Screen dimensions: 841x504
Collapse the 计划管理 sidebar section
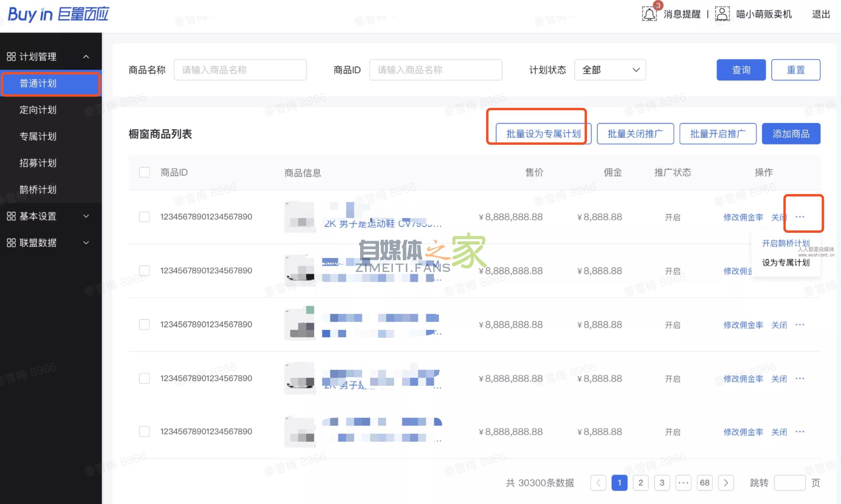point(86,56)
